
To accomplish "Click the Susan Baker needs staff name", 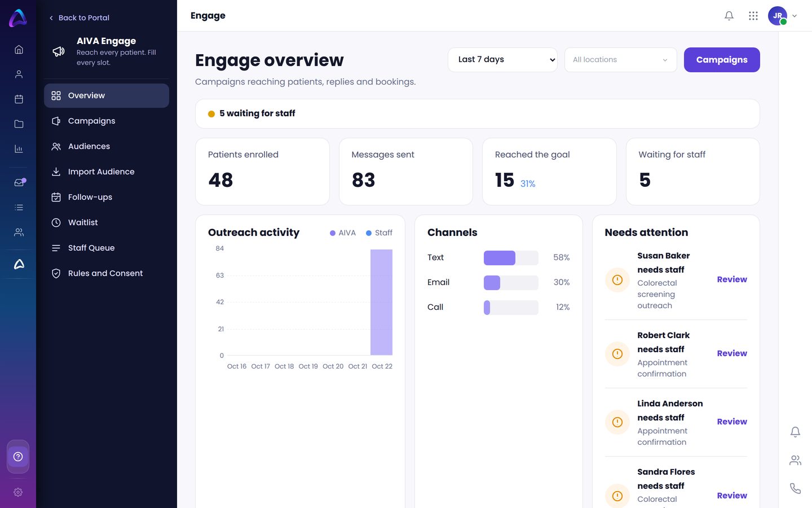I will pyautogui.click(x=664, y=262).
